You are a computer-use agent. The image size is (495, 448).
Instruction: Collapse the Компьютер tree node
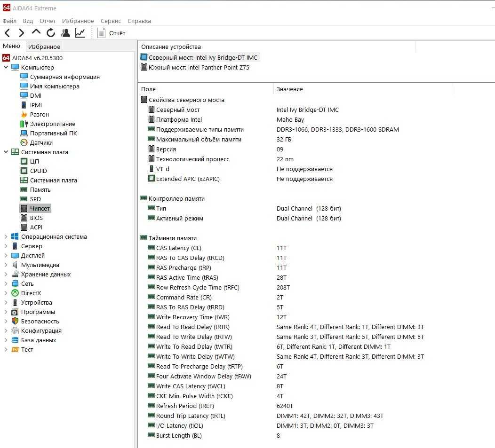(6, 67)
